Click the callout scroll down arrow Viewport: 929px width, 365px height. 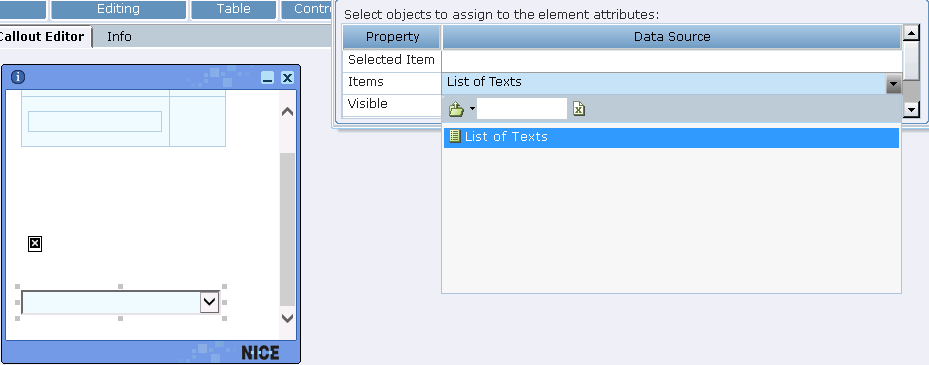point(287,318)
